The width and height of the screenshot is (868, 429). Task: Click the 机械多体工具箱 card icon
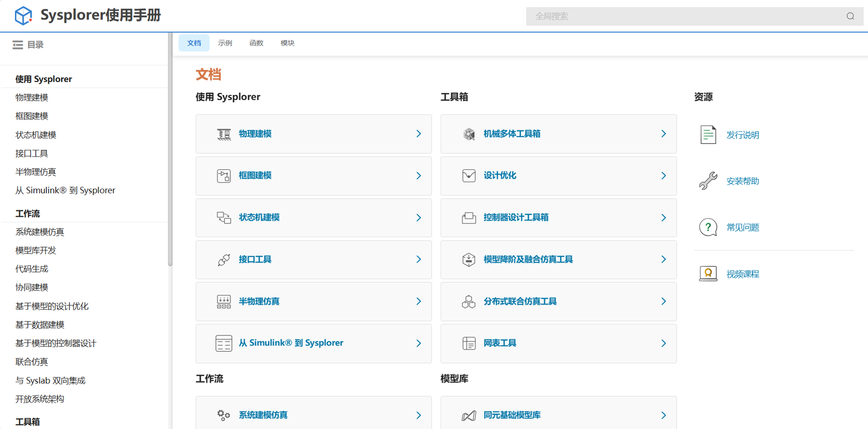(x=469, y=134)
